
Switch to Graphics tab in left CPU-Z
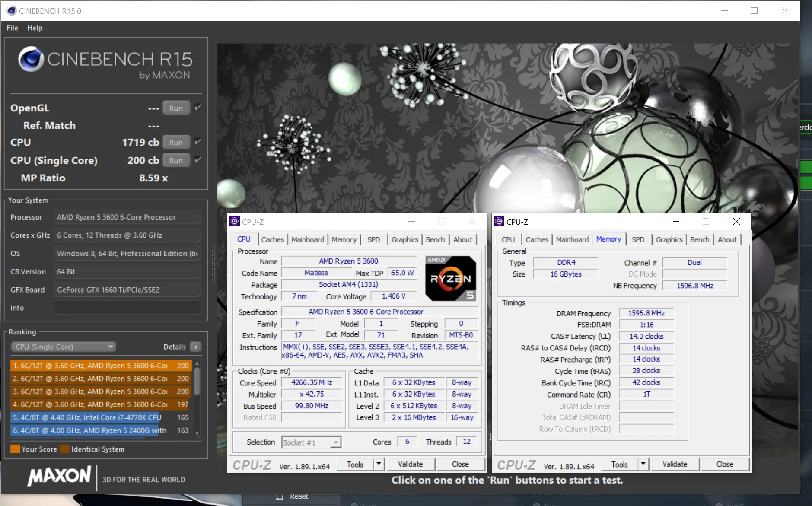405,239
